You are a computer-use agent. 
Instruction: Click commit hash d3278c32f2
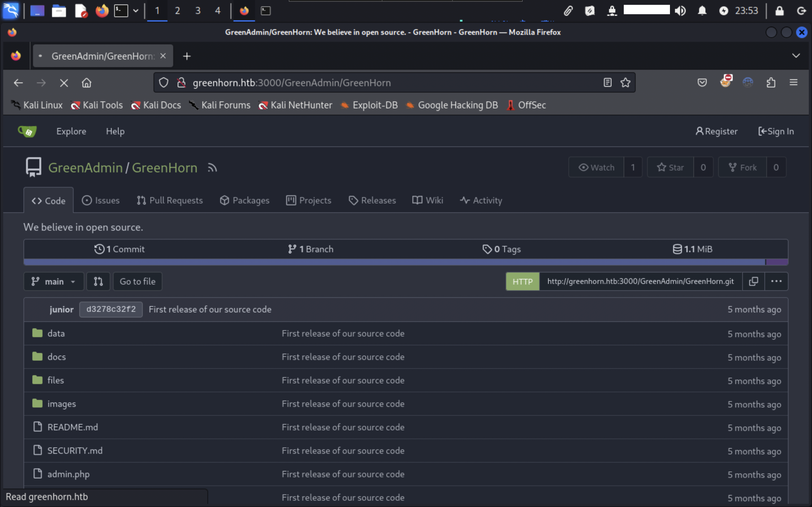(111, 309)
